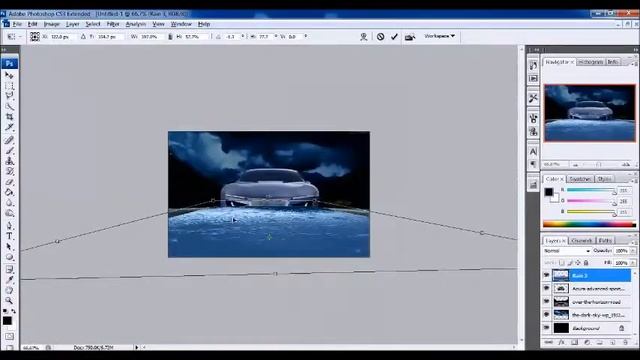Image resolution: width=640 pixels, height=360 pixels.
Task: Click the reference point location grid
Action: click(35, 37)
